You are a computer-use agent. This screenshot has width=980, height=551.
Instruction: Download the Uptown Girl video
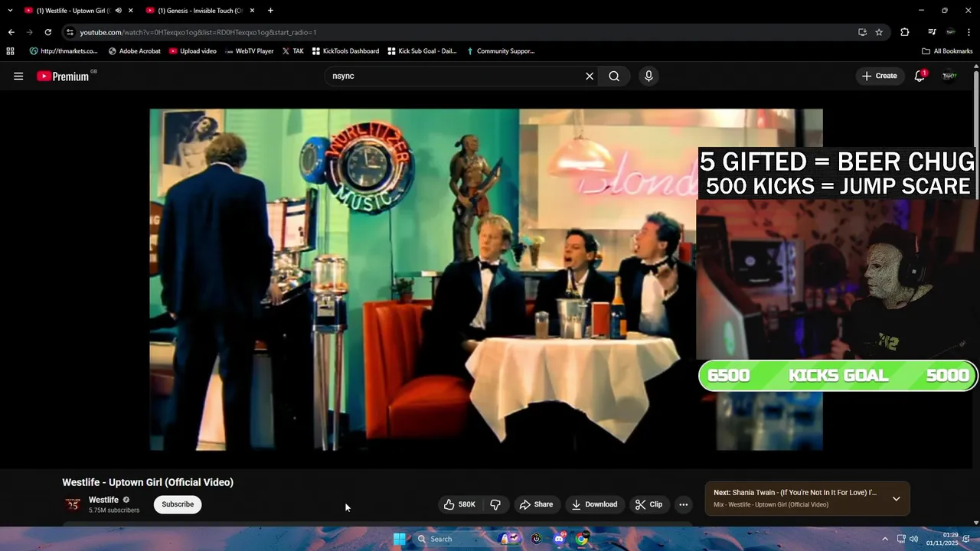click(x=594, y=504)
